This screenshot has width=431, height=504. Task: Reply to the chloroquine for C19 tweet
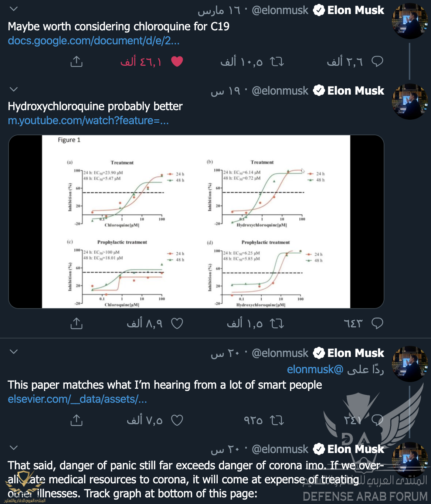377,61
